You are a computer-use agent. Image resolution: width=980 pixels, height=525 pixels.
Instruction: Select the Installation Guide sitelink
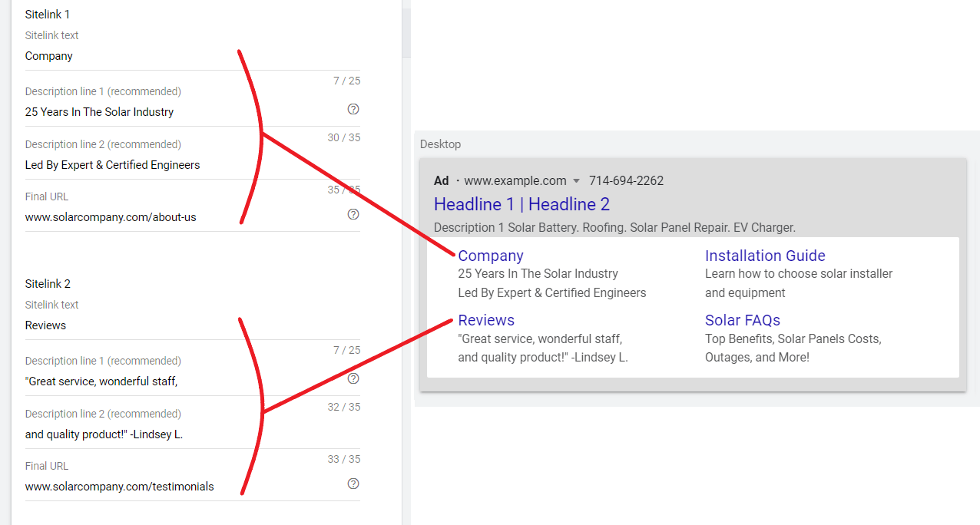tap(764, 255)
